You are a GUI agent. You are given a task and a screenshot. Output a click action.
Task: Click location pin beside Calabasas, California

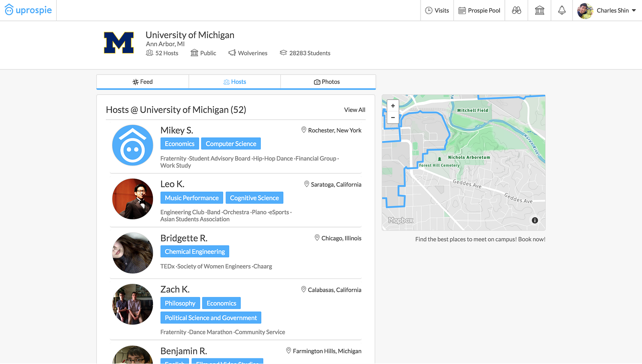(304, 289)
